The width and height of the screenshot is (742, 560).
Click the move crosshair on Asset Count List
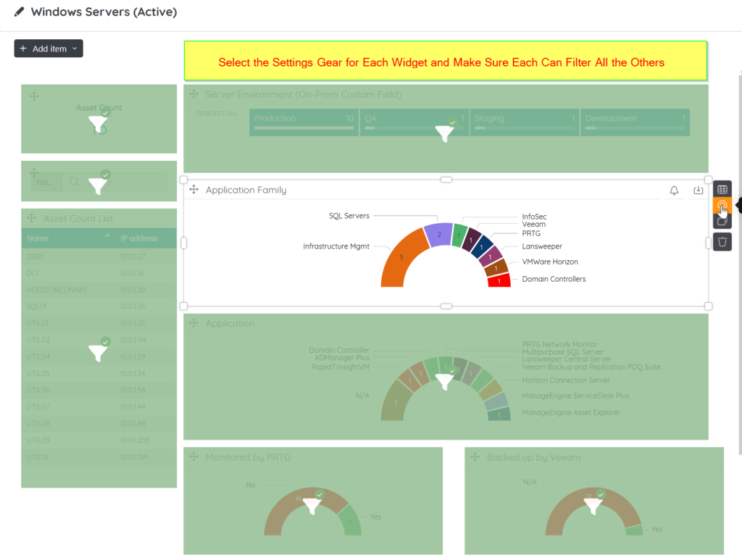(31, 217)
